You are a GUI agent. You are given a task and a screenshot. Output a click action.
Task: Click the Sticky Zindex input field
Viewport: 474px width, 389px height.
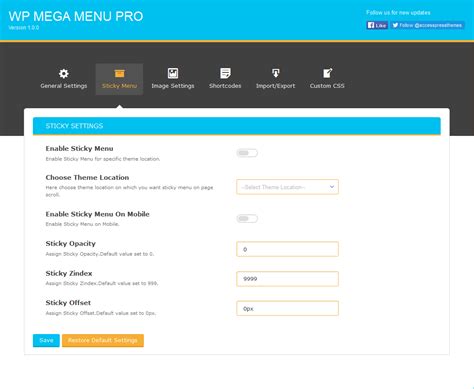point(287,279)
